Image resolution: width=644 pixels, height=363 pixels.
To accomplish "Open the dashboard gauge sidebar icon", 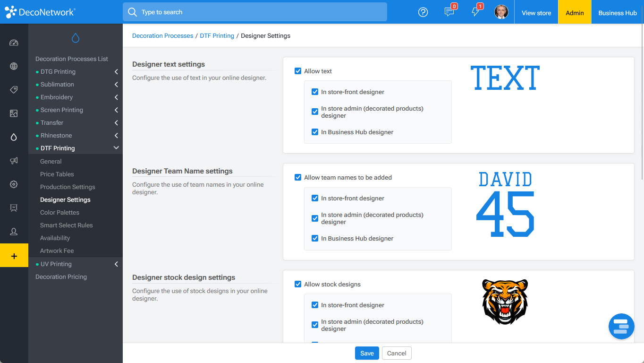I will pos(14,43).
